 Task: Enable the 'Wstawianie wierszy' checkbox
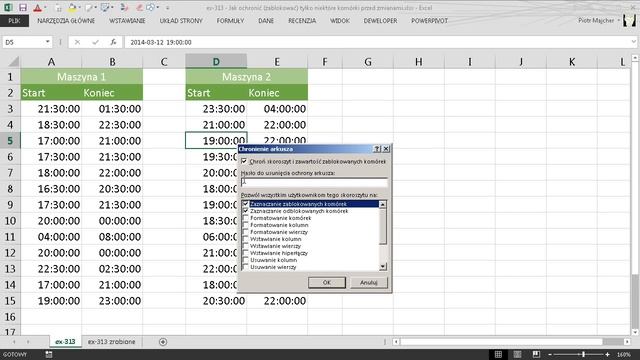(245, 246)
